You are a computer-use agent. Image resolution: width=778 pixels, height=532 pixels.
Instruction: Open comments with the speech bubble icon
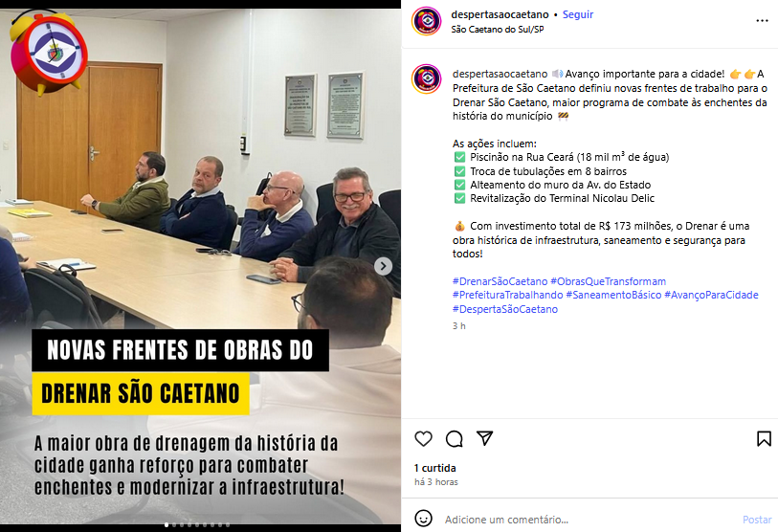(454, 438)
